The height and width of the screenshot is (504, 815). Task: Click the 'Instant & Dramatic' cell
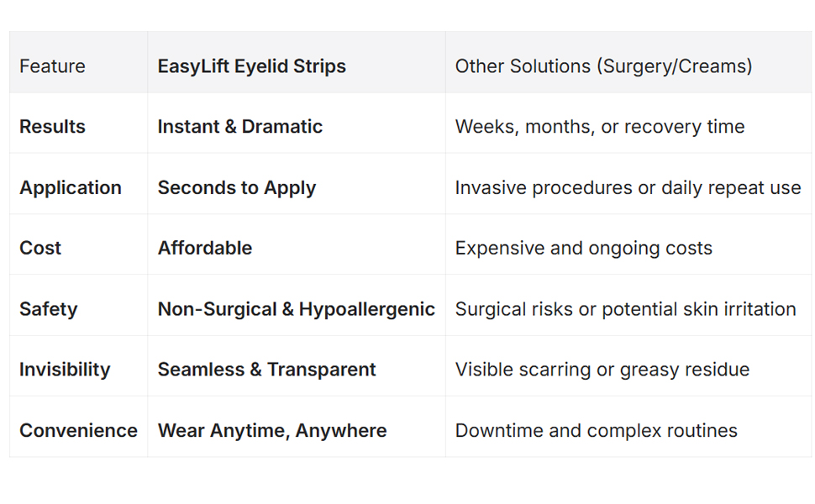(239, 127)
